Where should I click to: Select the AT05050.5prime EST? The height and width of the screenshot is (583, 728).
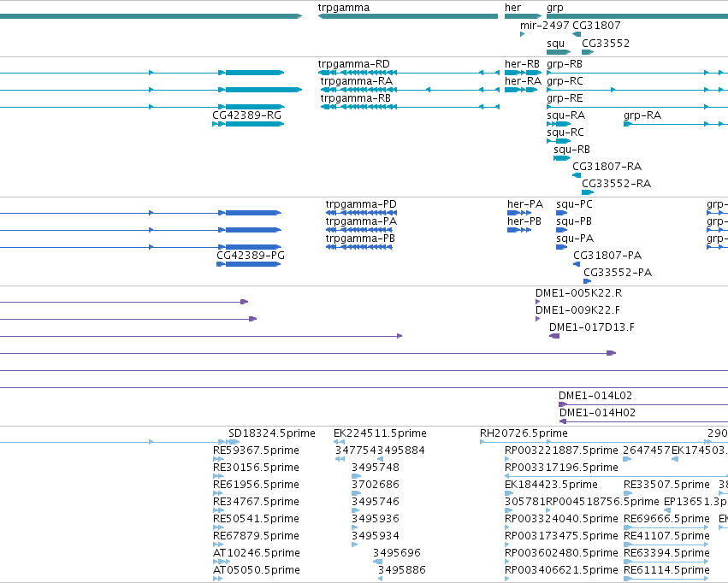(x=217, y=580)
